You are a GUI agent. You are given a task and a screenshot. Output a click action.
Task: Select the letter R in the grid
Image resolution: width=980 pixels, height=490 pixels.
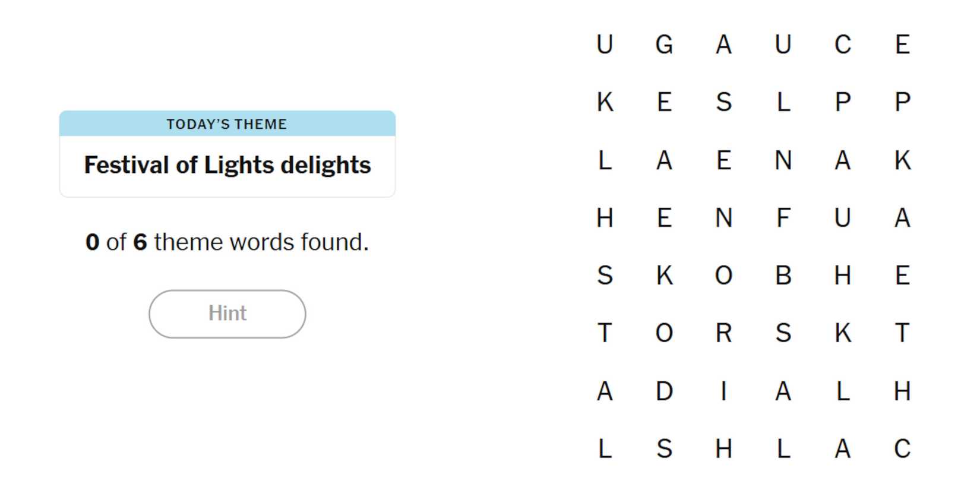pos(723,333)
